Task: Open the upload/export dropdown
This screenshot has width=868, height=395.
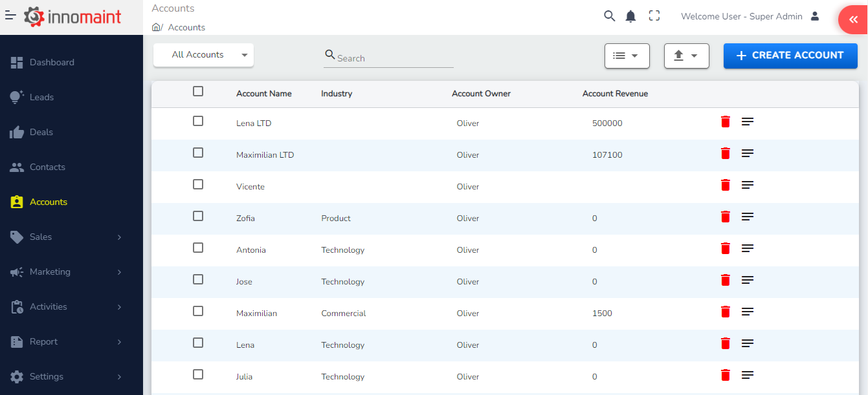Action: pos(687,56)
